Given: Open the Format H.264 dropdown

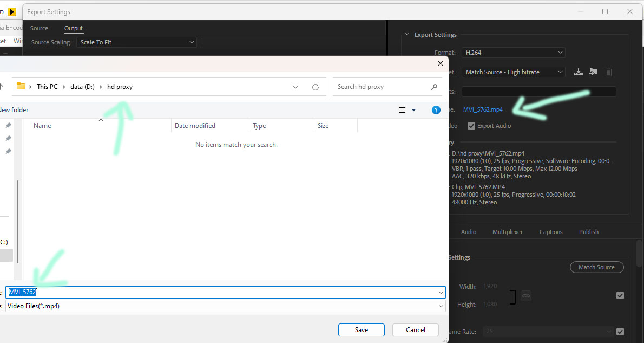Looking at the screenshot, I should pyautogui.click(x=514, y=53).
